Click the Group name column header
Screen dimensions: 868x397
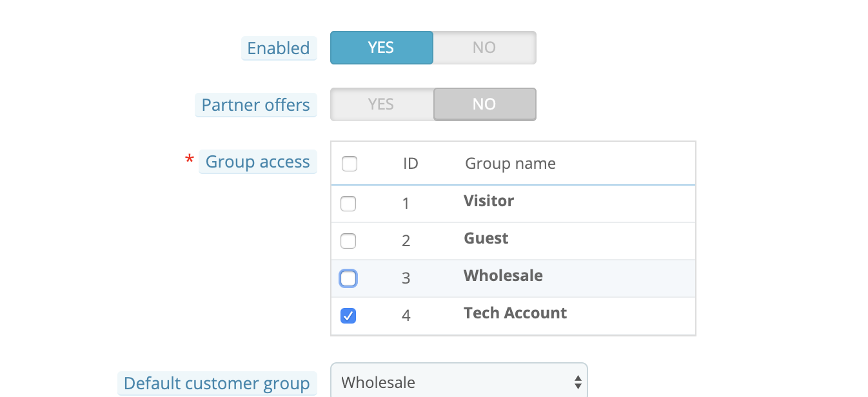coord(510,164)
